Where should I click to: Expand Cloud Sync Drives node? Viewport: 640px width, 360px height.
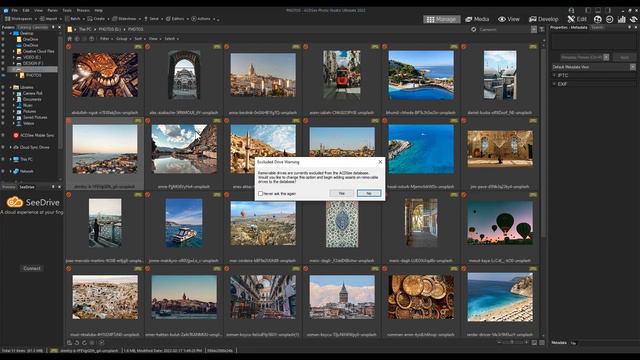tap(11, 147)
